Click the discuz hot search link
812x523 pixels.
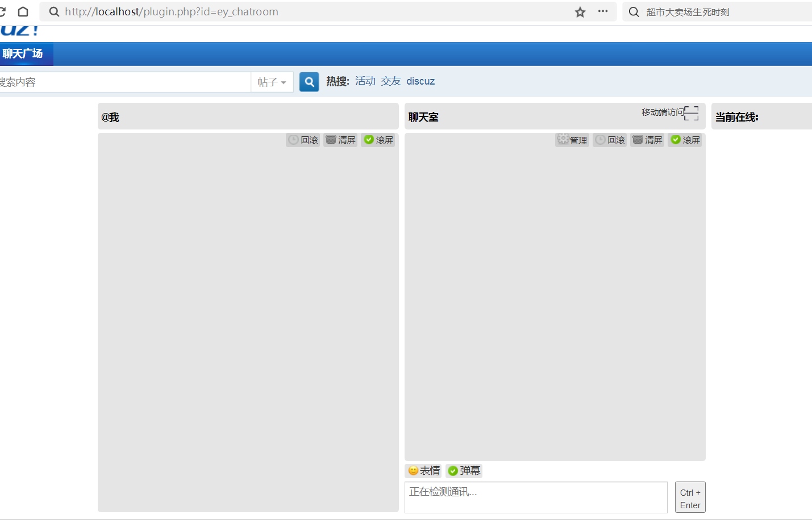(x=420, y=81)
